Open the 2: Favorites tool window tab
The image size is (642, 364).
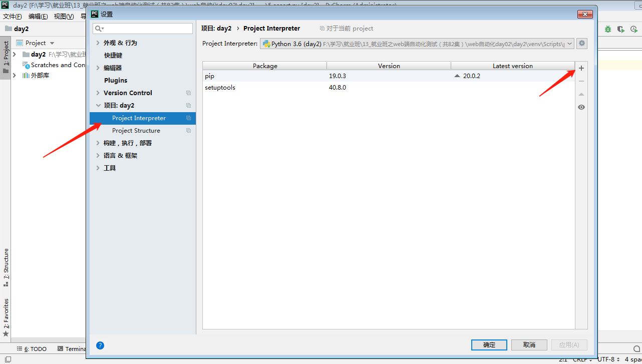point(6,317)
